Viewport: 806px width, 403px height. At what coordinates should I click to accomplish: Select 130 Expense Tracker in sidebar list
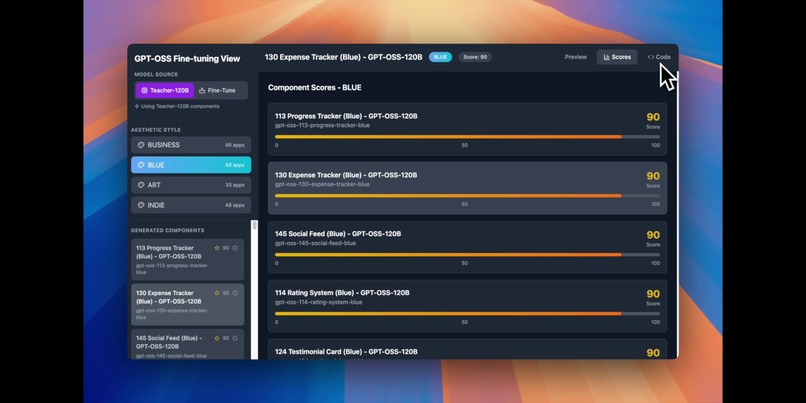[x=188, y=304]
